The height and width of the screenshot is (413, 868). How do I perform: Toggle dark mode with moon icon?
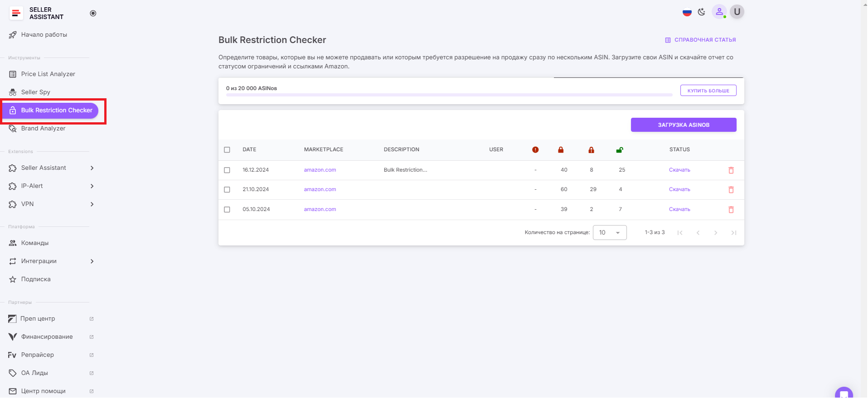702,12
